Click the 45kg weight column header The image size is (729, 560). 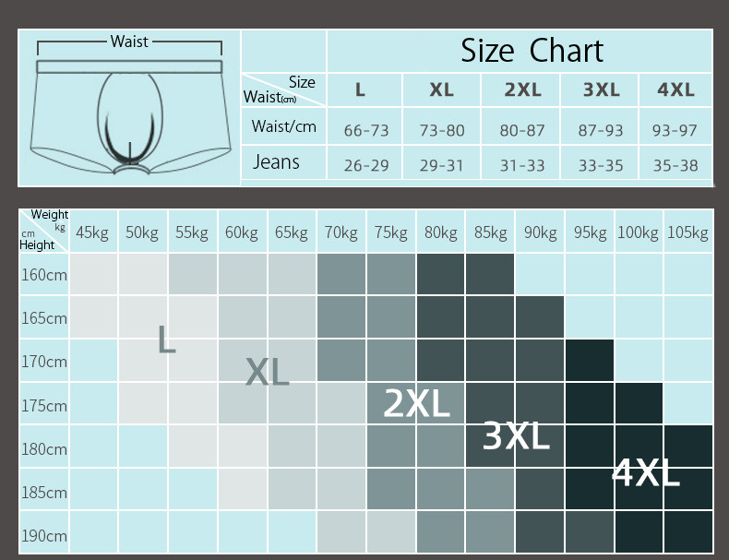click(92, 233)
